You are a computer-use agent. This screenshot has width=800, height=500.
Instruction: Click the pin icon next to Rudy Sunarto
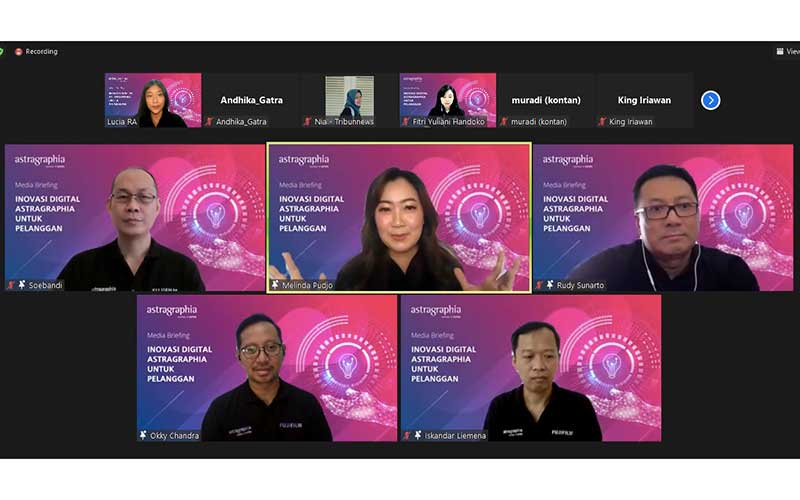(x=550, y=285)
